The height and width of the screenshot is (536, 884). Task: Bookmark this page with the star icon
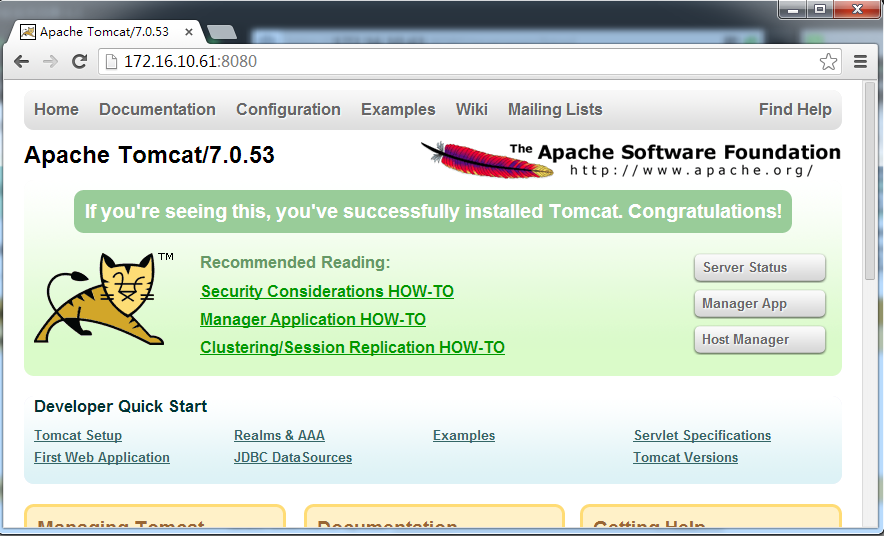pyautogui.click(x=828, y=61)
